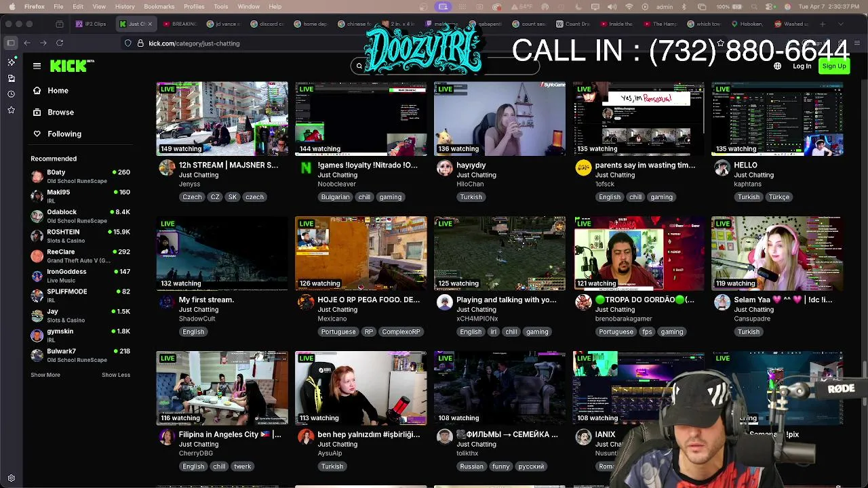Click Show More in Recommended
Image resolution: width=868 pixels, height=488 pixels.
pyautogui.click(x=45, y=375)
